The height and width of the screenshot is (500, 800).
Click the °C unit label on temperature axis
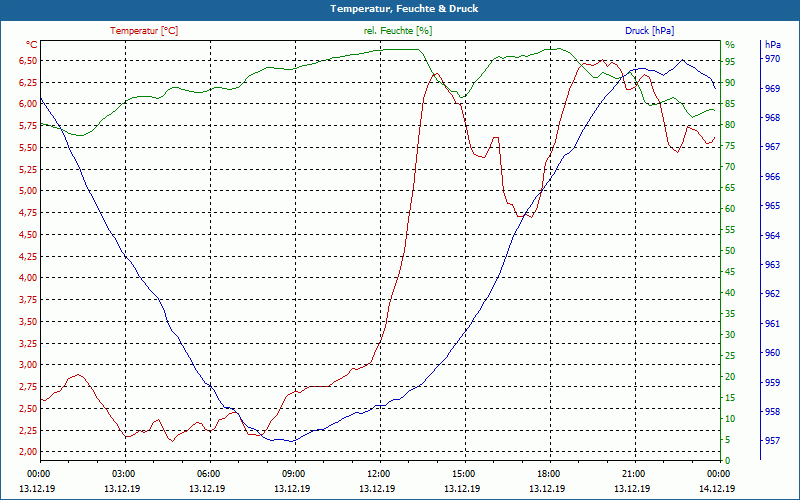pyautogui.click(x=31, y=44)
